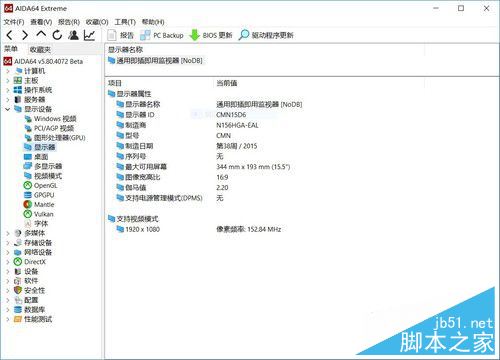
Task: Open the 工具(T) menu
Action: 125,22
